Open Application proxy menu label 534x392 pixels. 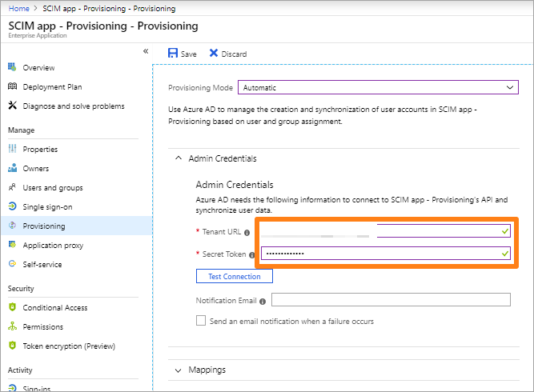click(x=53, y=246)
